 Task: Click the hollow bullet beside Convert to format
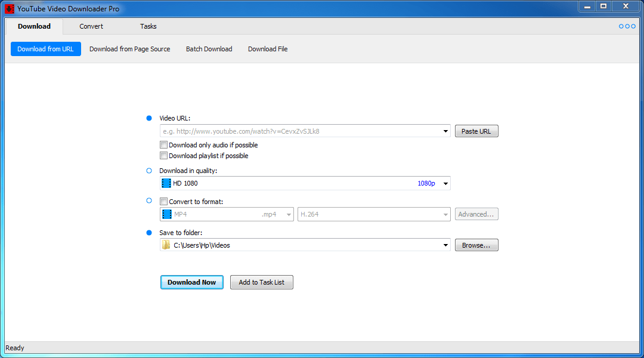click(x=149, y=200)
